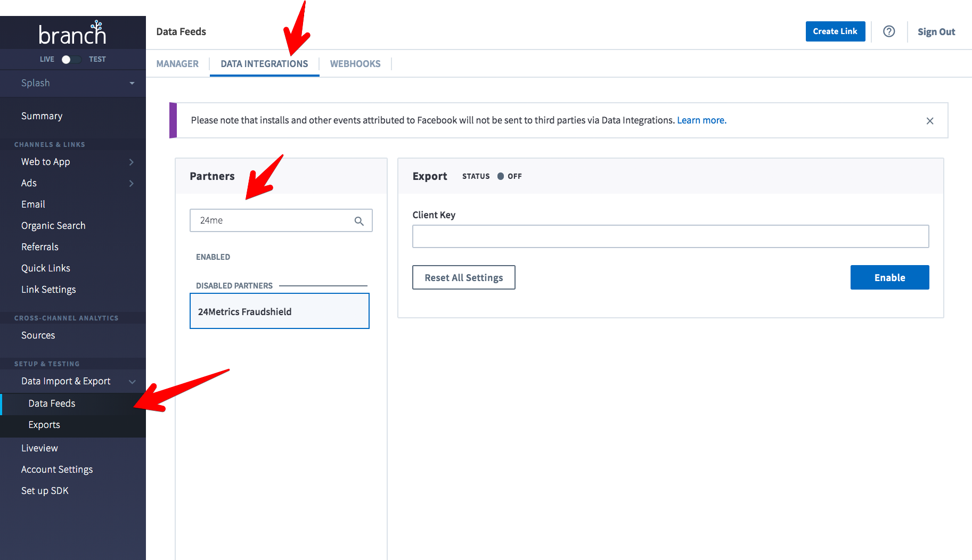Image resolution: width=972 pixels, height=560 pixels.
Task: Click Sign Out
Action: [936, 32]
